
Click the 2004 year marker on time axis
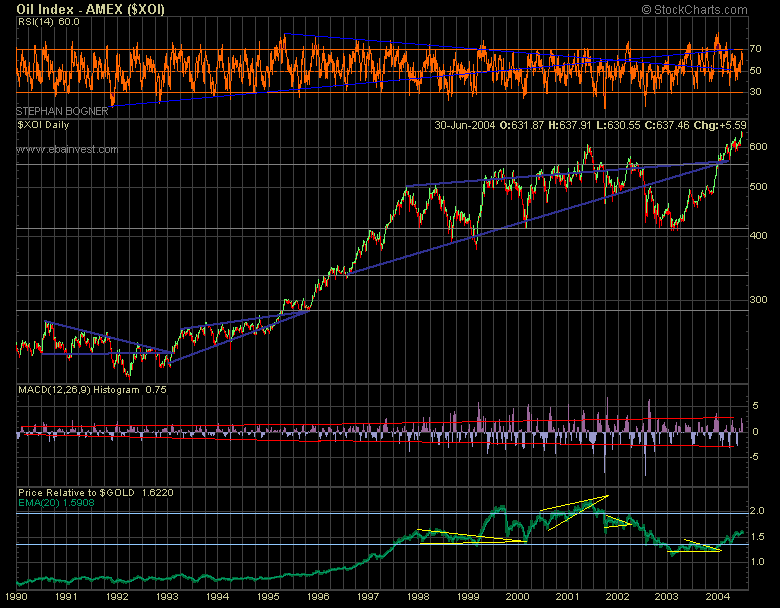click(716, 596)
